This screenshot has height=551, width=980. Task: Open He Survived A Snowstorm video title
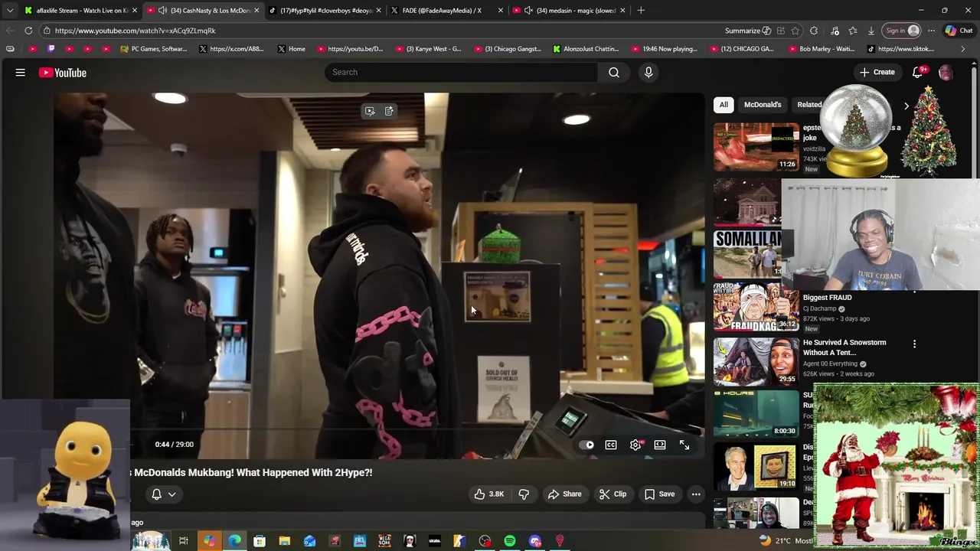pos(844,347)
